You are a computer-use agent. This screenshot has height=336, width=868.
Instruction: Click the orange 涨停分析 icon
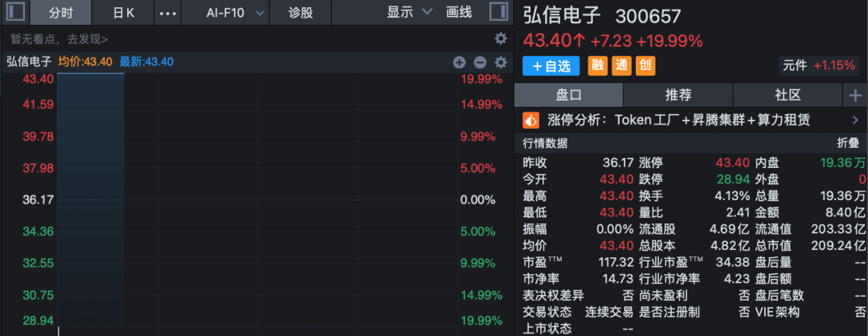pyautogui.click(x=531, y=120)
